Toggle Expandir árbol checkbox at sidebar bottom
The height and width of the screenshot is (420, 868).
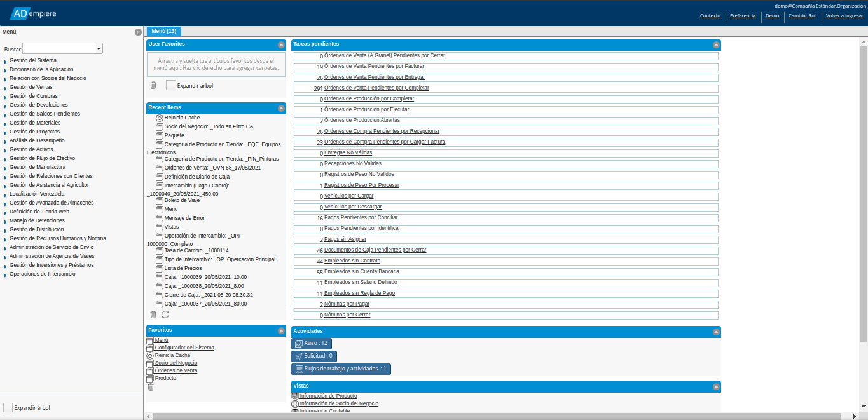[8, 407]
